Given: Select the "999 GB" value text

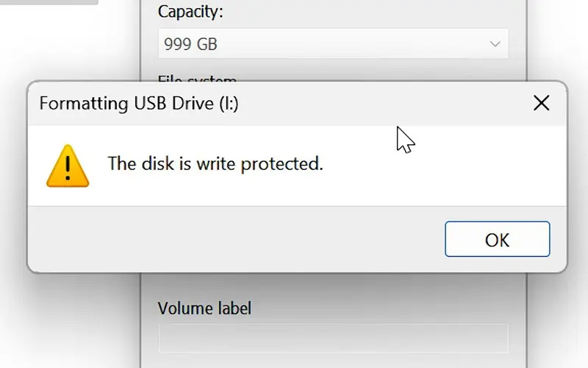Looking at the screenshot, I should tap(190, 44).
